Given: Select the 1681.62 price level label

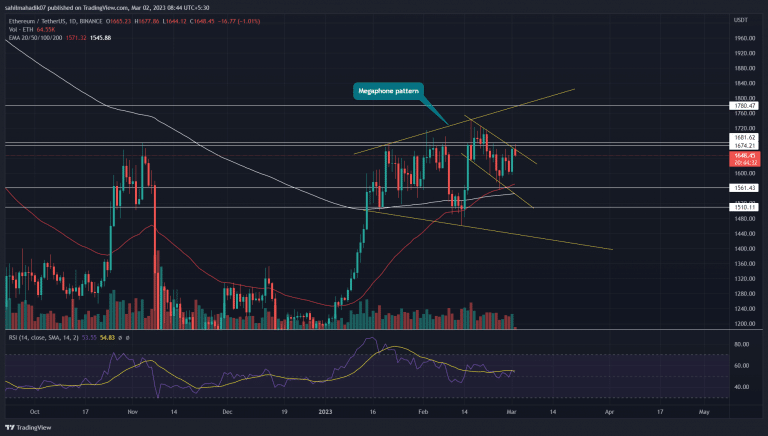Looking at the screenshot, I should [744, 138].
